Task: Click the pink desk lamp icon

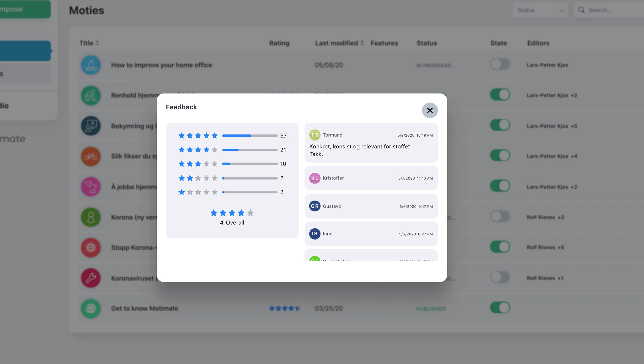Action: [91, 187]
